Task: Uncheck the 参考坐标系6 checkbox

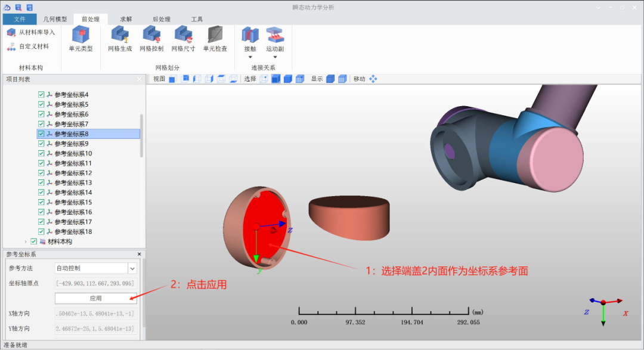Action: click(x=41, y=114)
